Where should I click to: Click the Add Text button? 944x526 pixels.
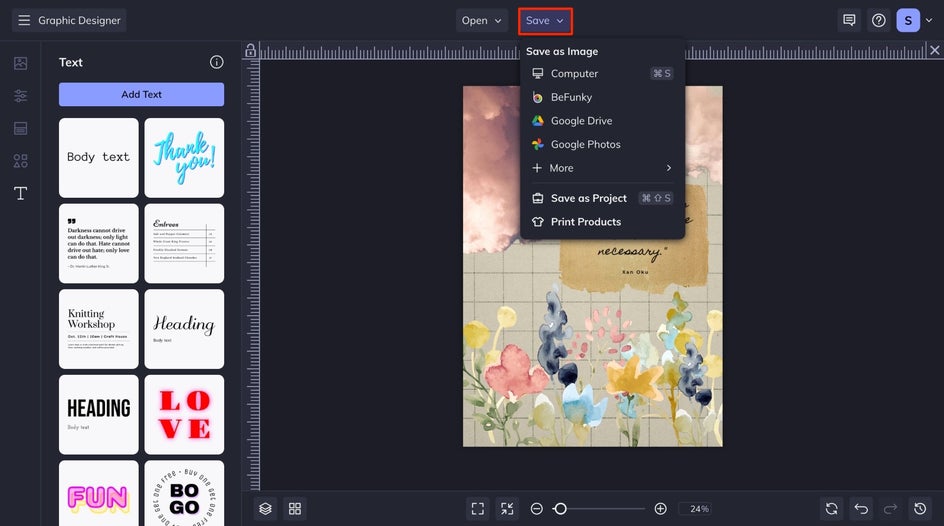pos(141,94)
